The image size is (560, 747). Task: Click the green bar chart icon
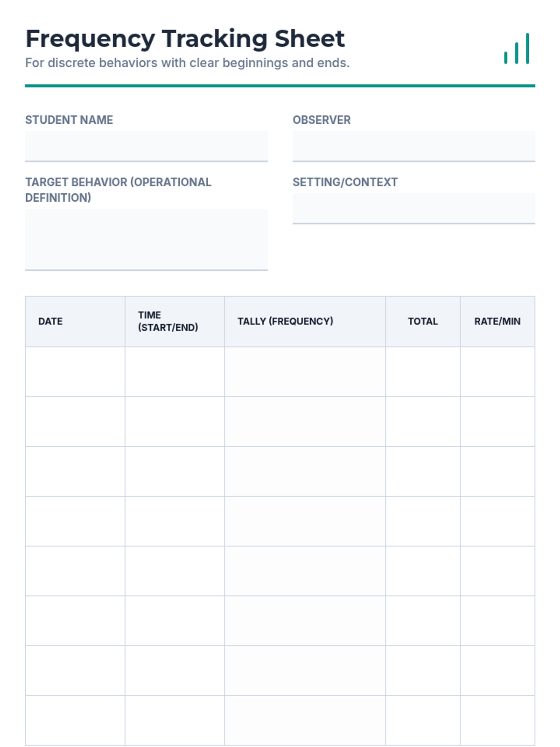pos(517,49)
